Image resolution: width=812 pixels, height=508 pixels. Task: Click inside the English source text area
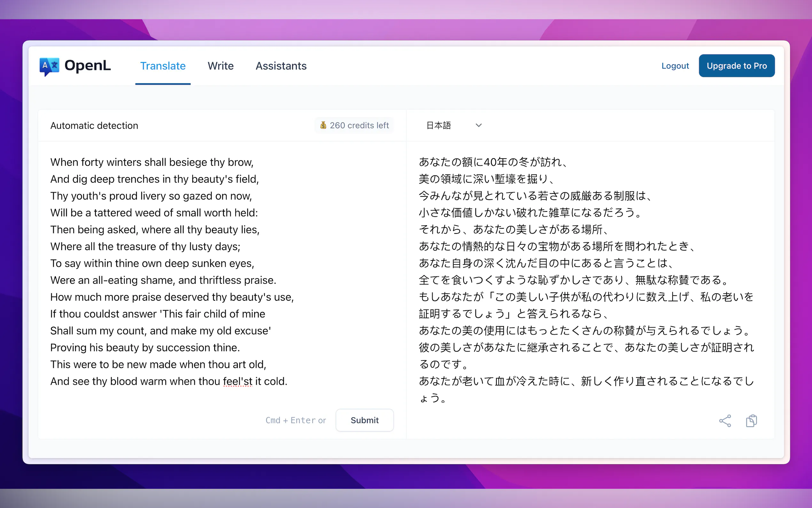click(201, 269)
